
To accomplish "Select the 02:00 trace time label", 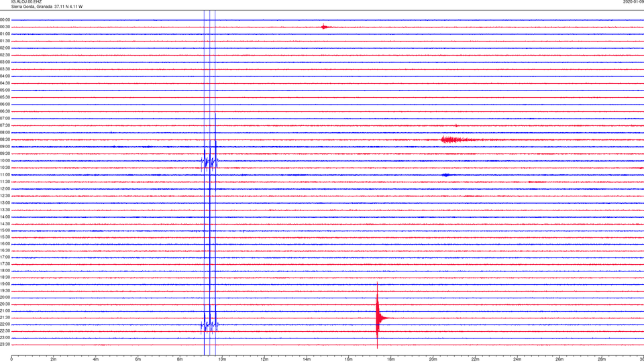I will click(5, 48).
